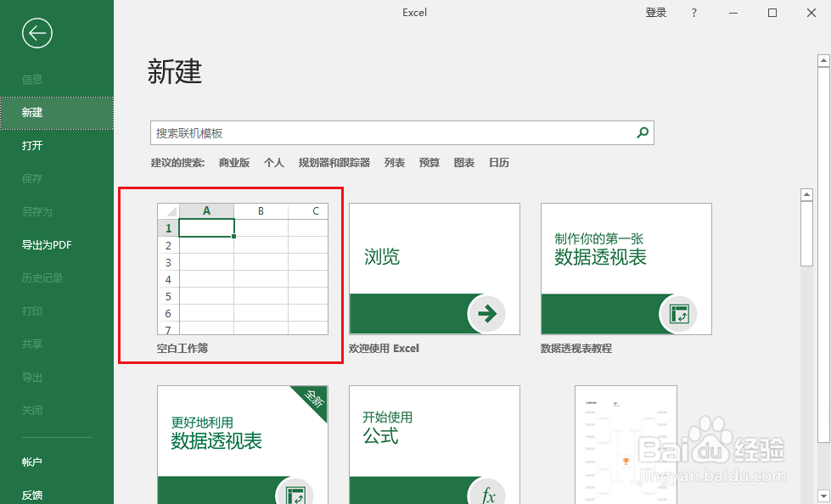This screenshot has width=831, height=504.
Task: Choose 保存 in the sidebar
Action: 57,179
